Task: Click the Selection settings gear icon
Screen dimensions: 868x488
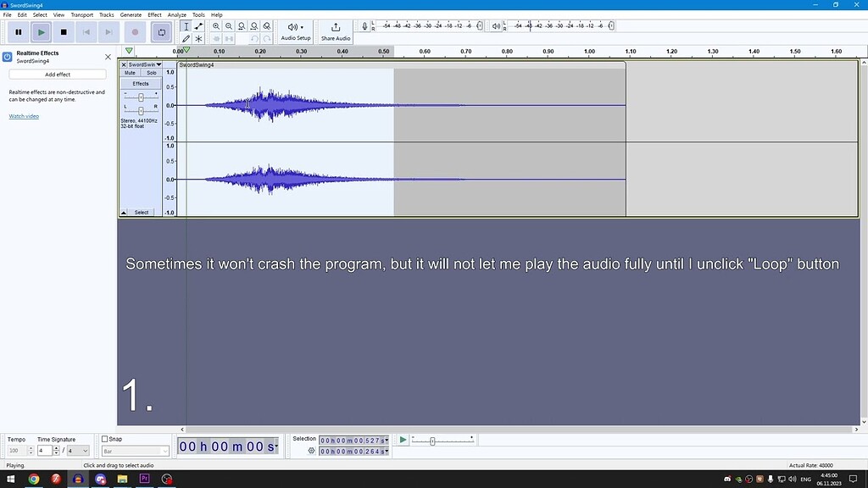Action: (311, 451)
